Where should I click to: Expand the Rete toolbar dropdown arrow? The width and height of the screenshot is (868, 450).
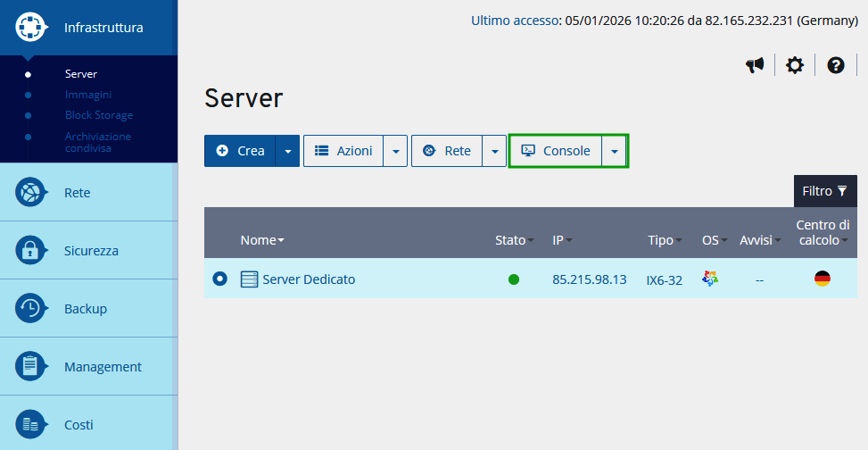click(494, 152)
